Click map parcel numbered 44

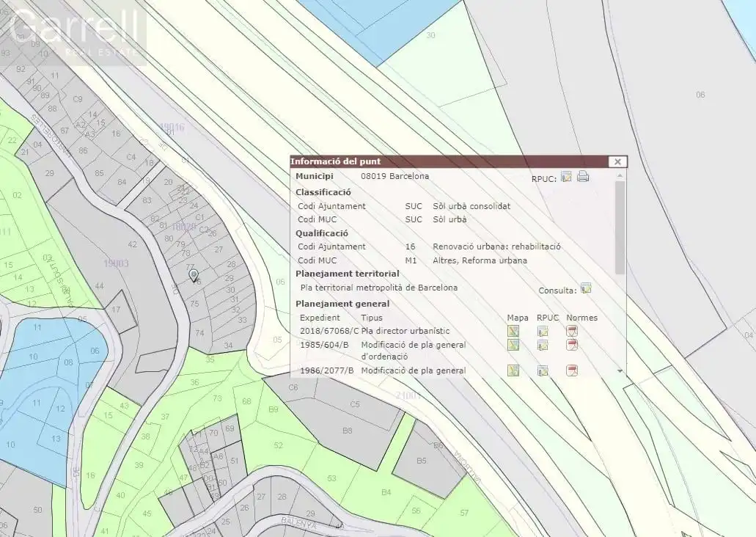(x=99, y=286)
